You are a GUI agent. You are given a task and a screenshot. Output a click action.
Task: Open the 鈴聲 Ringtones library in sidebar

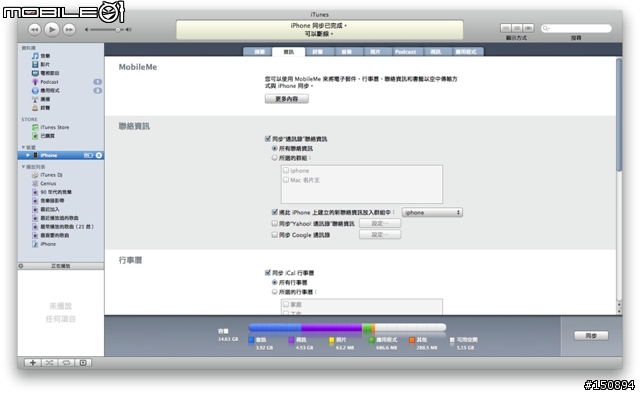(41, 108)
